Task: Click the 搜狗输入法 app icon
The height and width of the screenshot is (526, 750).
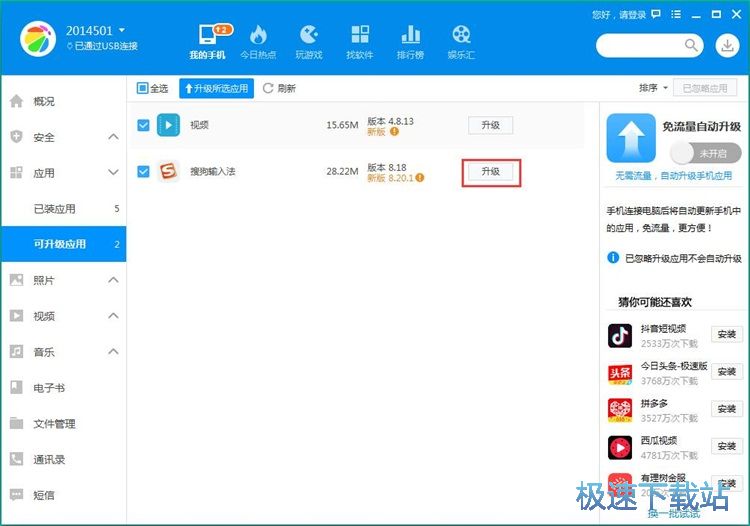Action: [168, 171]
